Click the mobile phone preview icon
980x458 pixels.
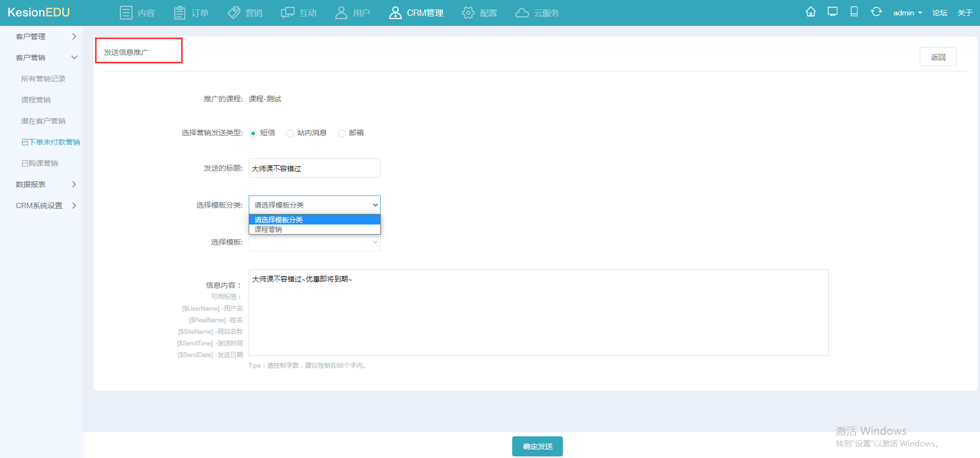click(x=854, y=12)
